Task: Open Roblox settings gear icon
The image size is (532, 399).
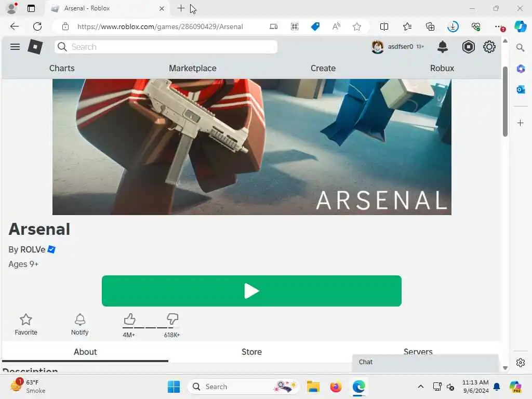Action: [489, 47]
